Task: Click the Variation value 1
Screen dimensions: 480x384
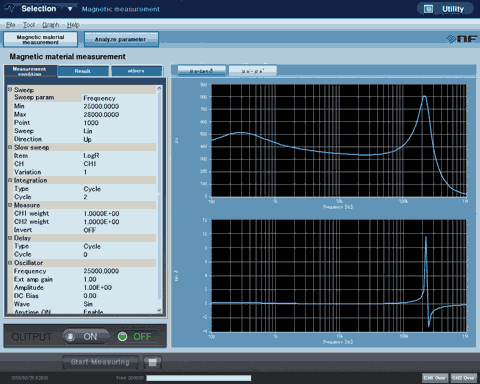Action: click(85, 172)
